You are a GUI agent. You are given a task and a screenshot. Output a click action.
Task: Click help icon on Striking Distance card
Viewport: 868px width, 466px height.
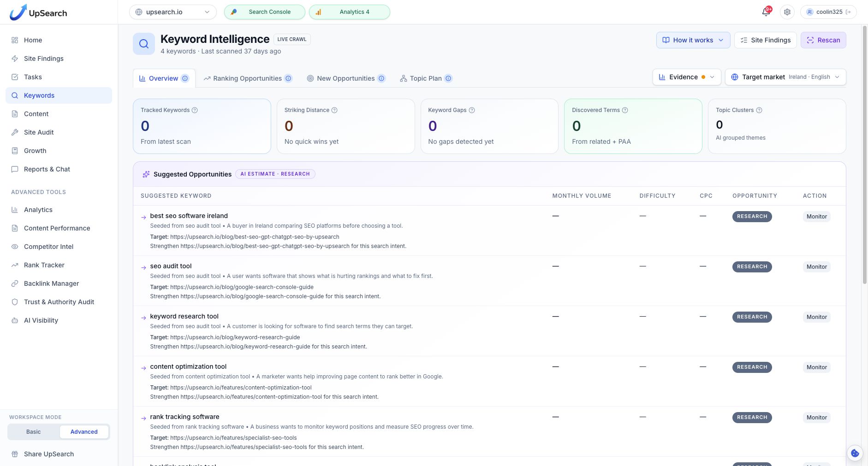pyautogui.click(x=334, y=110)
